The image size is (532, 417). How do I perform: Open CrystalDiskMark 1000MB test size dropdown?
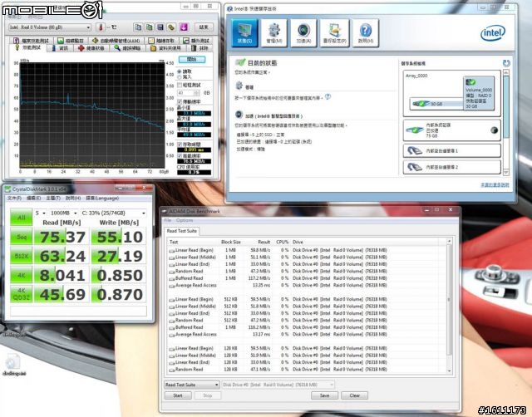click(63, 213)
